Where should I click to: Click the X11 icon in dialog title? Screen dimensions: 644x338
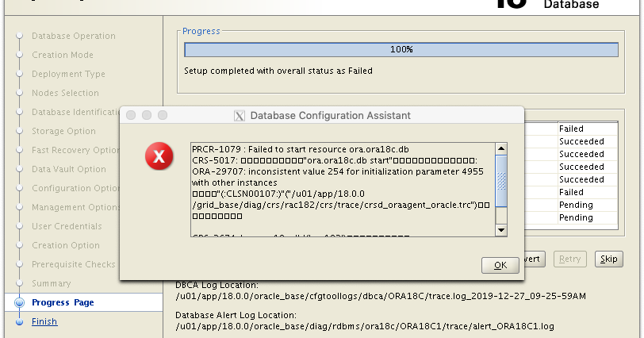point(240,116)
